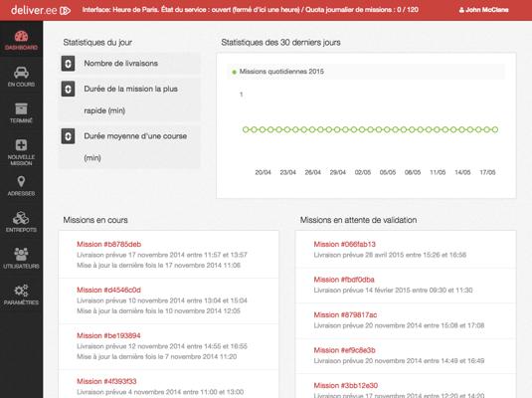Open Adresses map pin icon
Image resolution: width=532 pixels, height=398 pixels.
coord(21,182)
